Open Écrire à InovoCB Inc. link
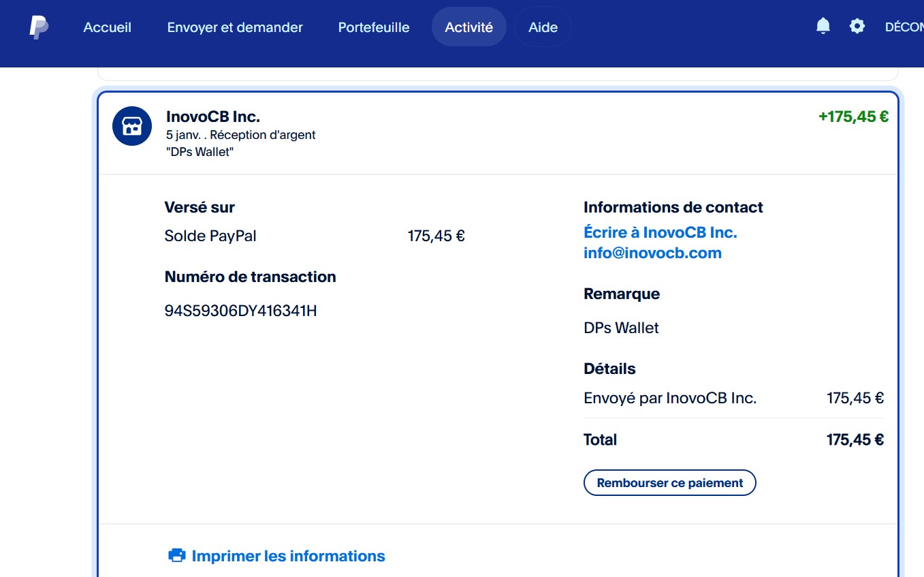This screenshot has width=924, height=577. click(x=660, y=232)
